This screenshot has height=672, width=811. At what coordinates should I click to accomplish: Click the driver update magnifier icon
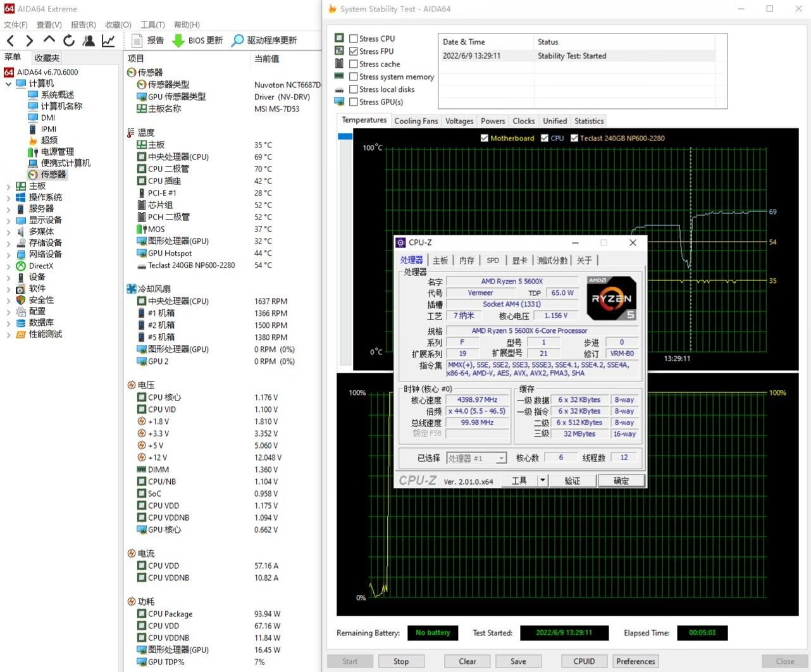[237, 40]
